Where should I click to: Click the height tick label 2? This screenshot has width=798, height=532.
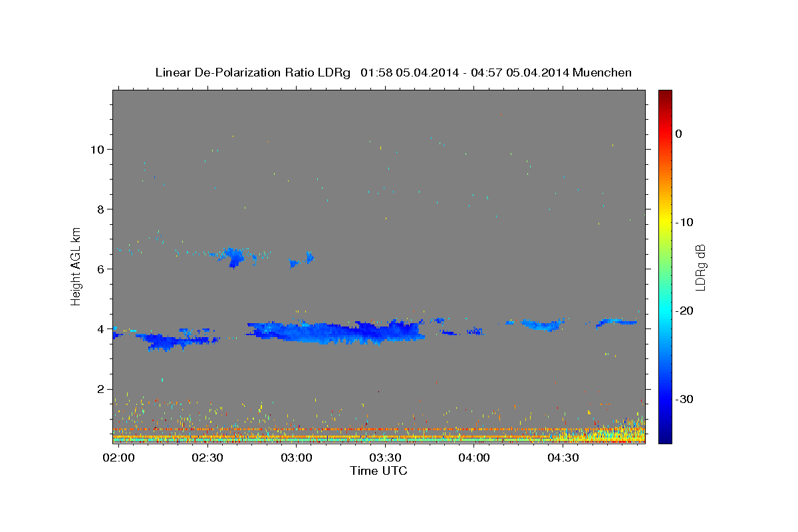tap(102, 389)
